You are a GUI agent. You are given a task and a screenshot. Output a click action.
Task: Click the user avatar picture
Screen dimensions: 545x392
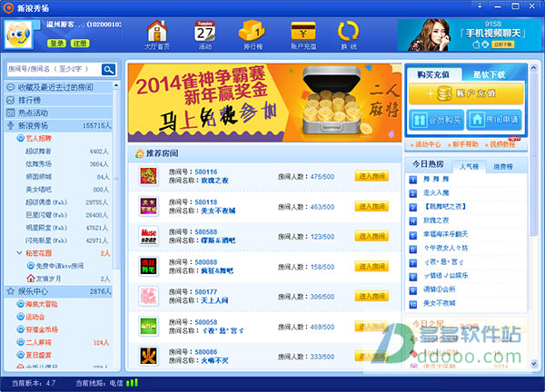[x=18, y=34]
